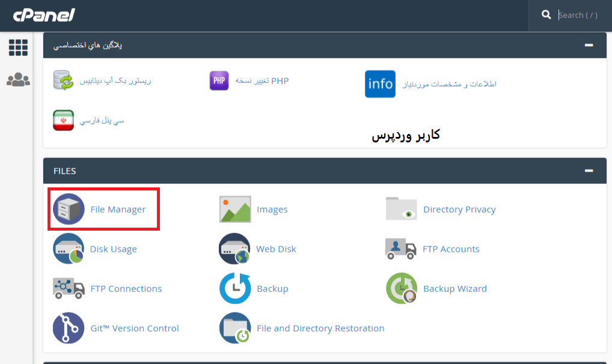612x364 pixels.
Task: Click the Web Disk link text
Action: (276, 249)
